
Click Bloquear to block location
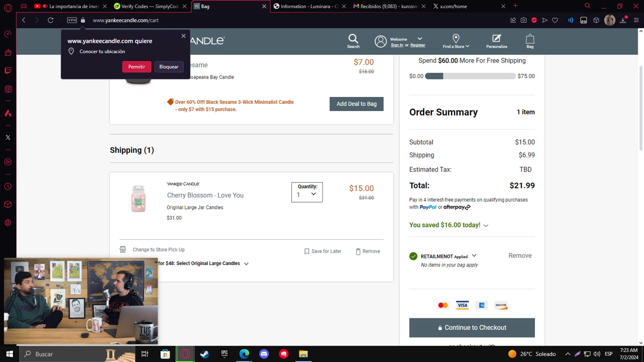tap(169, 66)
